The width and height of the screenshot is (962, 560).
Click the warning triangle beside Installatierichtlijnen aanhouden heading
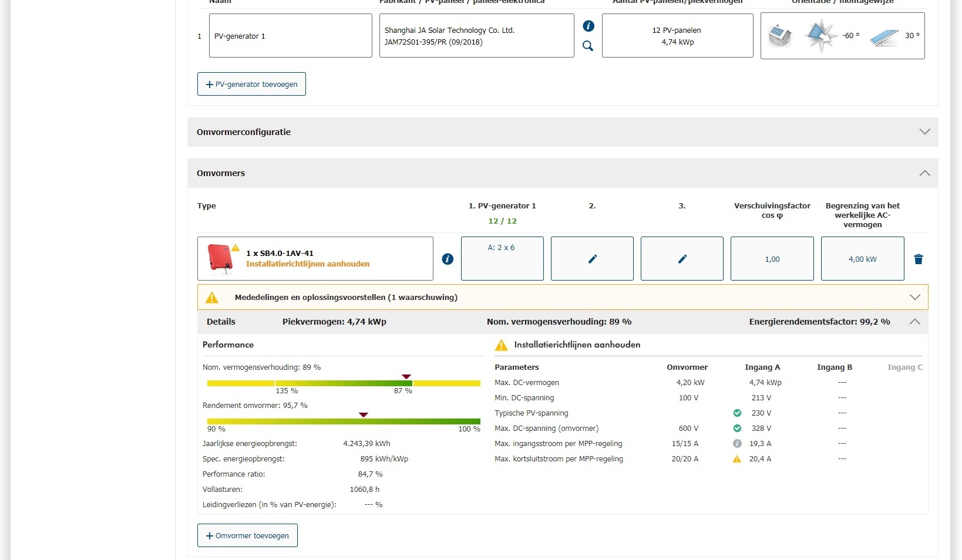pos(502,345)
